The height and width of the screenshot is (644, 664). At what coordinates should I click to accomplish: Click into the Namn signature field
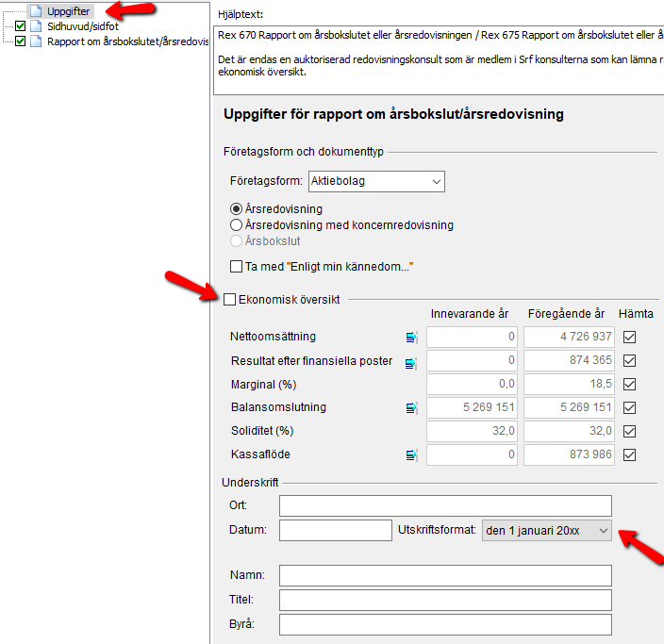[445, 575]
